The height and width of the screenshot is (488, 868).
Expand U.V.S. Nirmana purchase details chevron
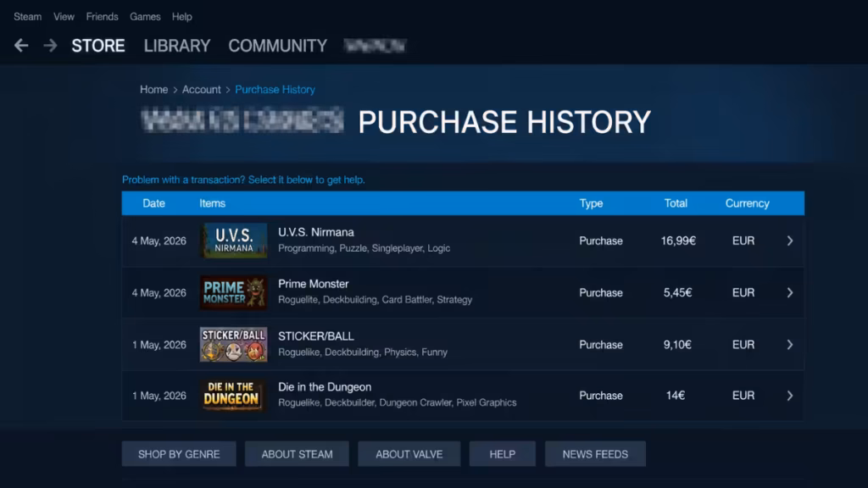(790, 241)
